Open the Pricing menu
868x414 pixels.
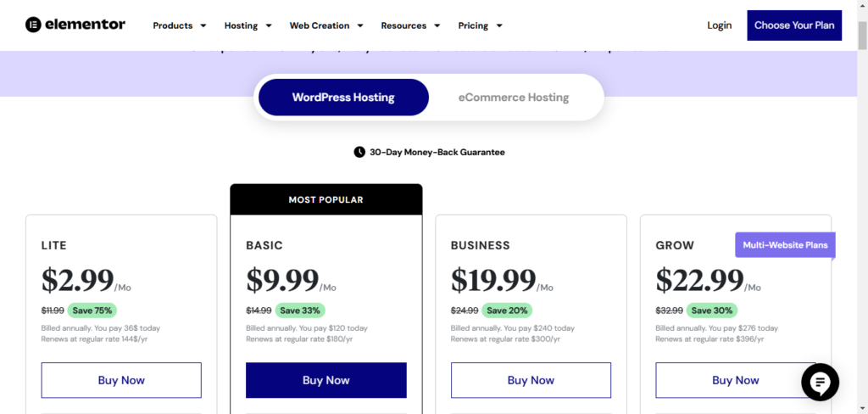(x=480, y=25)
